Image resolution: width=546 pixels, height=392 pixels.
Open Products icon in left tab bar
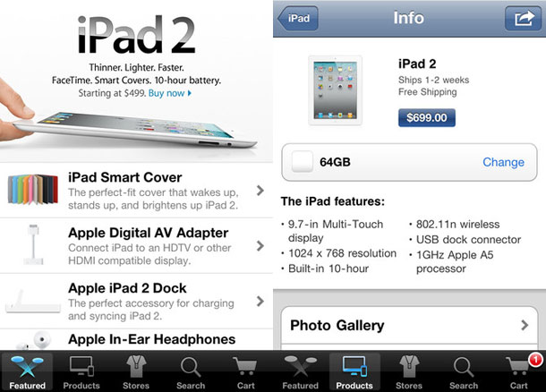81,371
